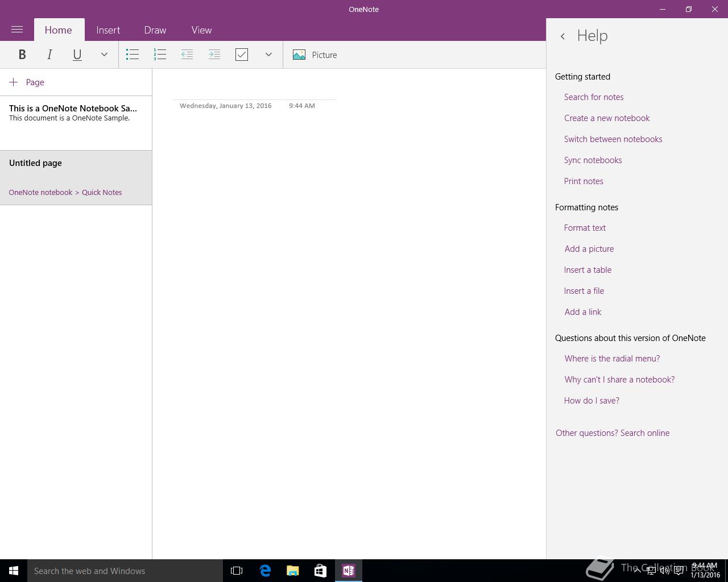Insert a Picture from toolbar
The width and height of the screenshot is (728, 582).
tap(315, 55)
